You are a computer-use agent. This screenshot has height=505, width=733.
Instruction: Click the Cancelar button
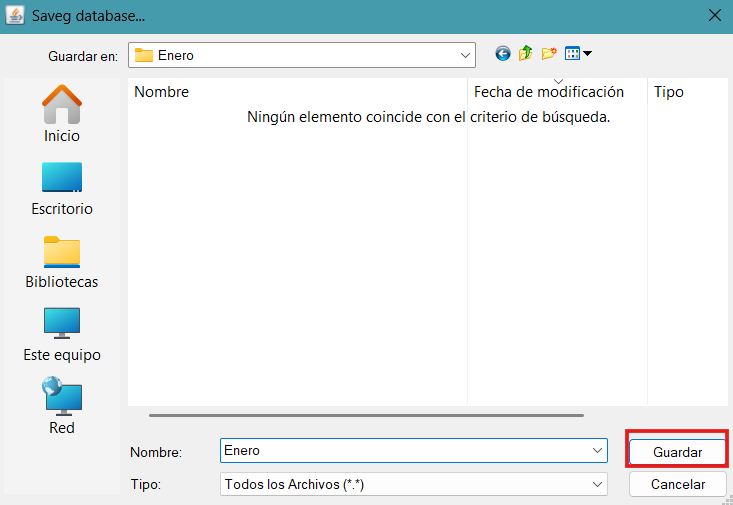[678, 484]
